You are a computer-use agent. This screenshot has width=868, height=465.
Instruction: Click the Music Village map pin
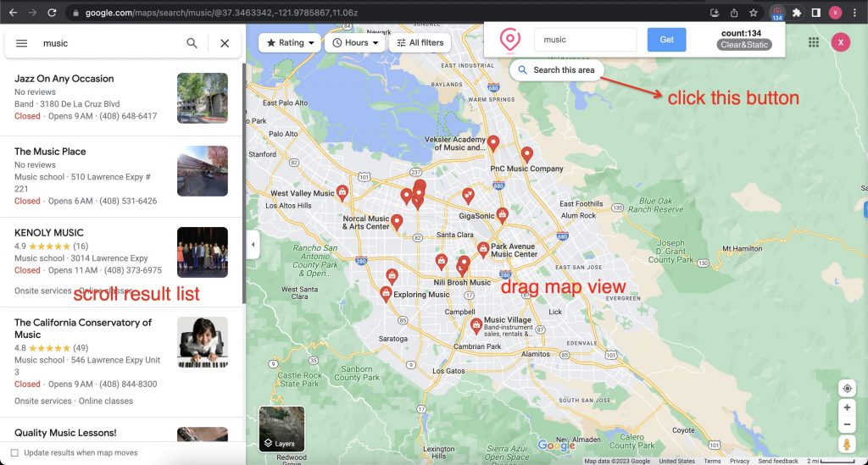pyautogui.click(x=476, y=325)
